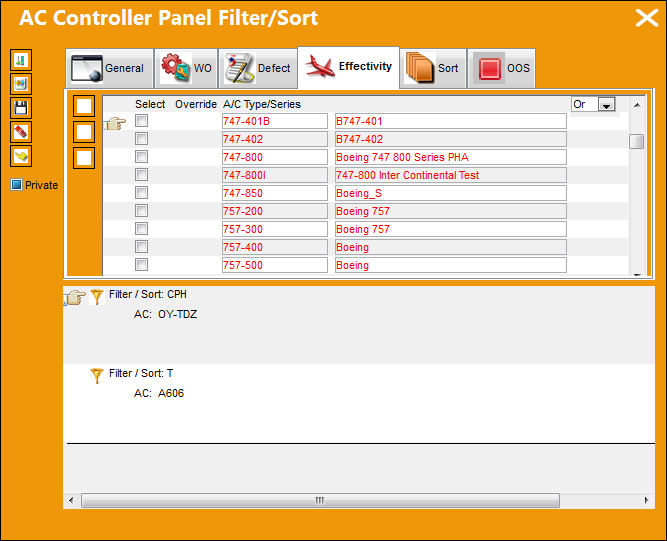
Task: Close the AC Controller Panel Filter/Sort window
Action: 647,18
